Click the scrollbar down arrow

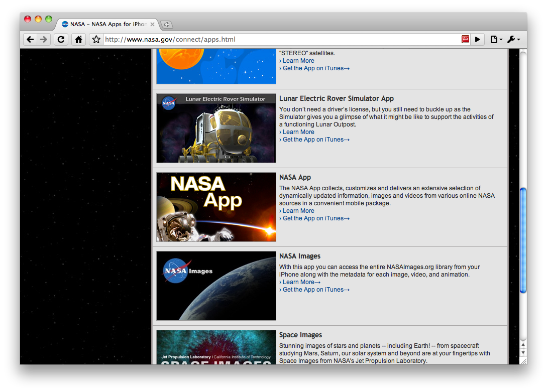click(523, 353)
